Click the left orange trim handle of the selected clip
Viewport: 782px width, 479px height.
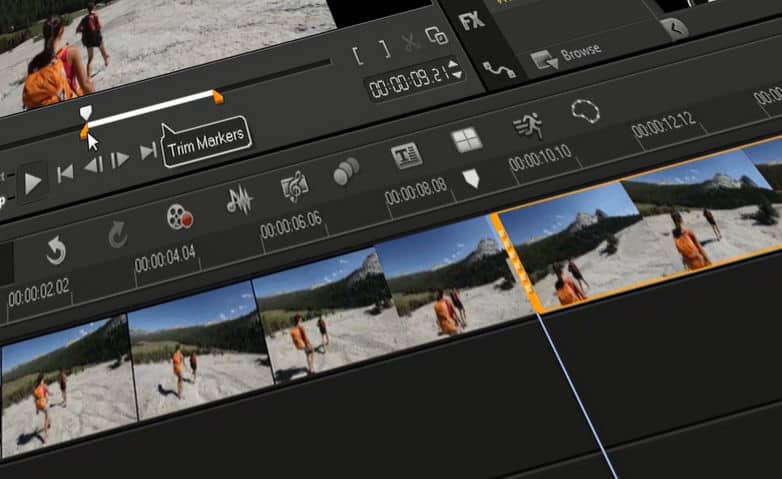click(517, 262)
